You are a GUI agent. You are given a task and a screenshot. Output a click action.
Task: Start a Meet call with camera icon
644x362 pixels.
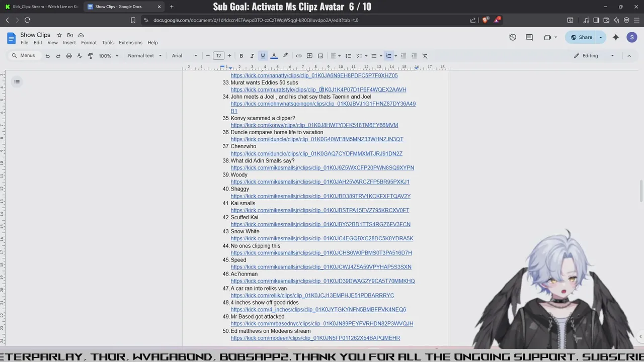[547, 37]
